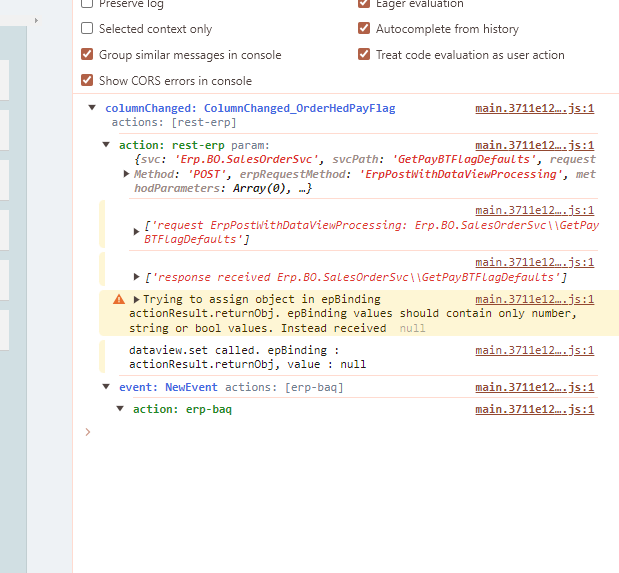Viewport: 619px width, 573px height.
Task: Open source link above response received entry
Action: point(535,262)
